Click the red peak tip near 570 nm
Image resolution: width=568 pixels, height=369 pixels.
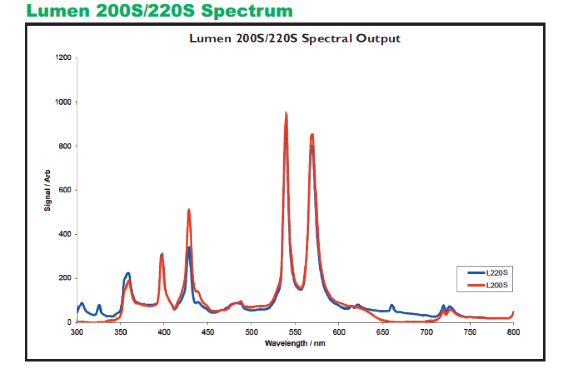coord(312,136)
